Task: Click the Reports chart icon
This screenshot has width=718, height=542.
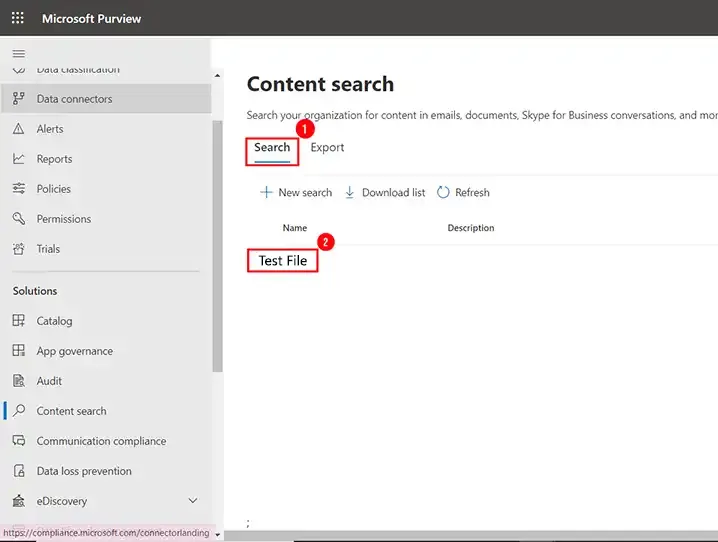Action: click(18, 159)
